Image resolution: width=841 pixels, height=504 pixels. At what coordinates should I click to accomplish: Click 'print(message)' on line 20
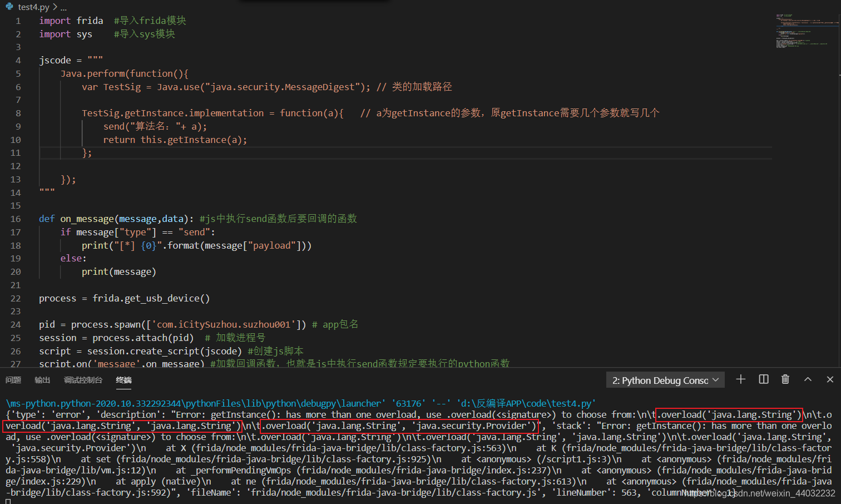click(x=119, y=272)
